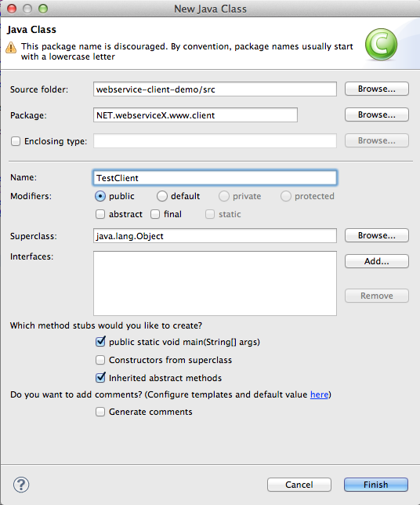Uncheck public static void main stub
This screenshot has width=420, height=505.
tap(100, 341)
